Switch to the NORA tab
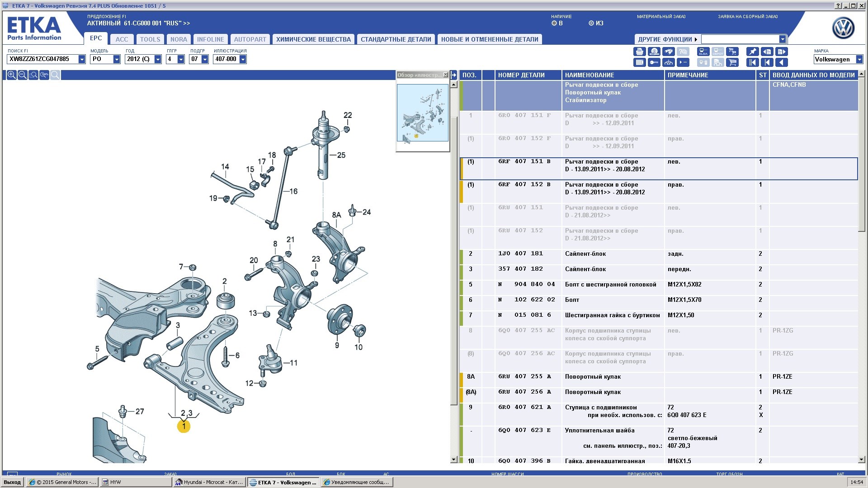868x488 pixels. 179,39
